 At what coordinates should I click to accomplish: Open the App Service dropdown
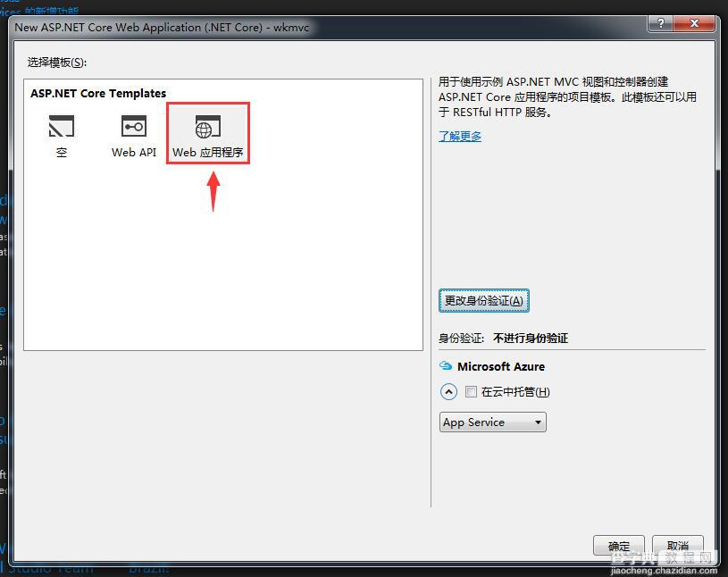(x=492, y=422)
